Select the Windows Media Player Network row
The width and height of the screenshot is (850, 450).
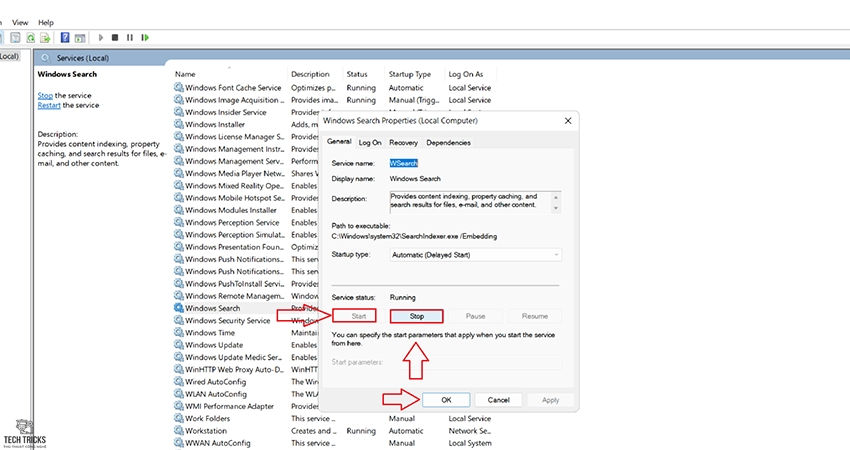click(x=234, y=173)
